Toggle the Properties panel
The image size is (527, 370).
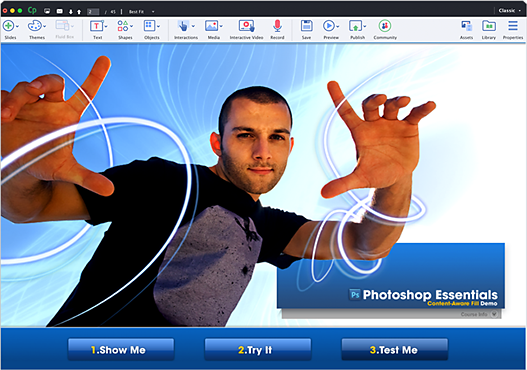click(513, 26)
